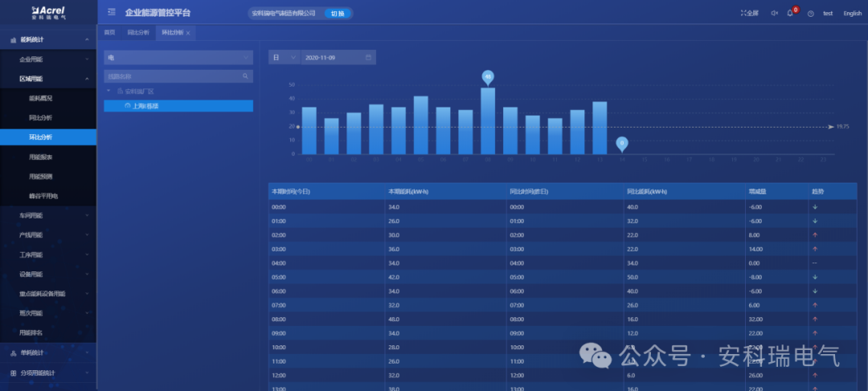Click the 本期能耗(kW·h) column header
Viewport: 868px width, 391px height.
click(408, 191)
